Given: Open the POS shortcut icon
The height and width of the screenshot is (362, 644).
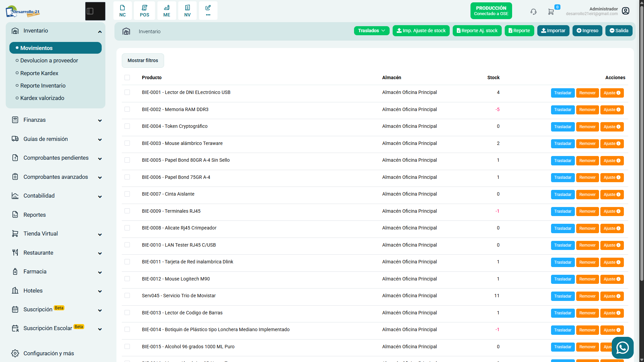Looking at the screenshot, I should (145, 11).
